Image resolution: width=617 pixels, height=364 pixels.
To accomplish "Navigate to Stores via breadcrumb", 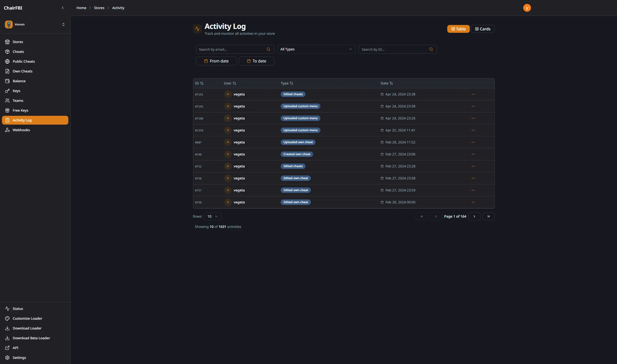I will coord(99,8).
